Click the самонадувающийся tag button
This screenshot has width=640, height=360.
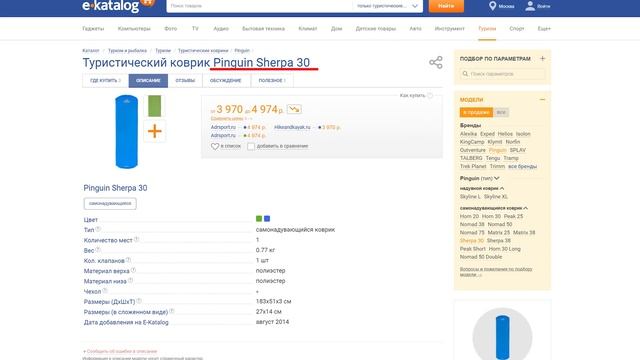[x=110, y=203]
